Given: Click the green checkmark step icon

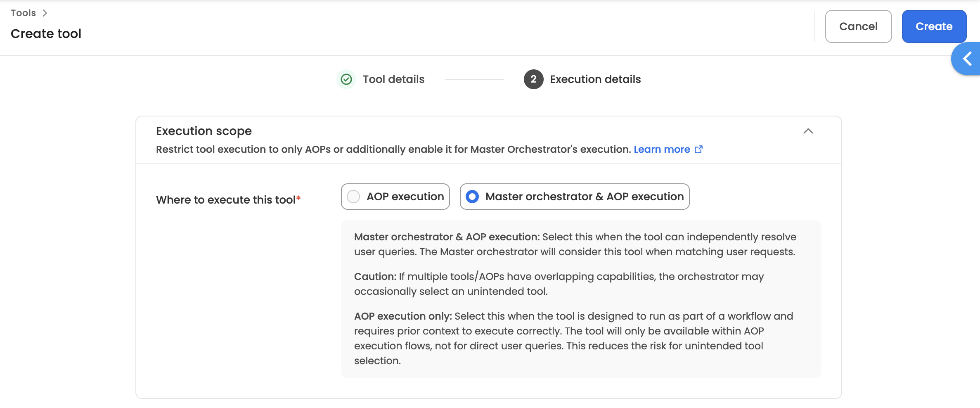Looking at the screenshot, I should pos(346,79).
